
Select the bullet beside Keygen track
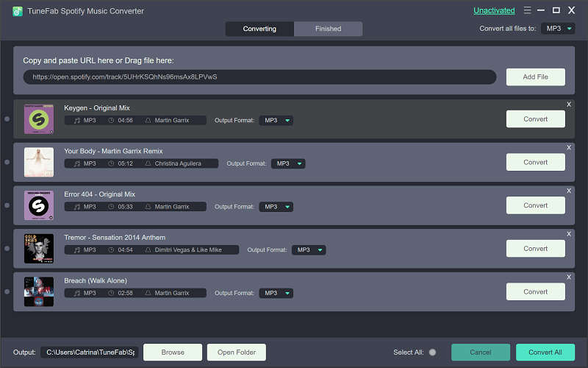(7, 118)
